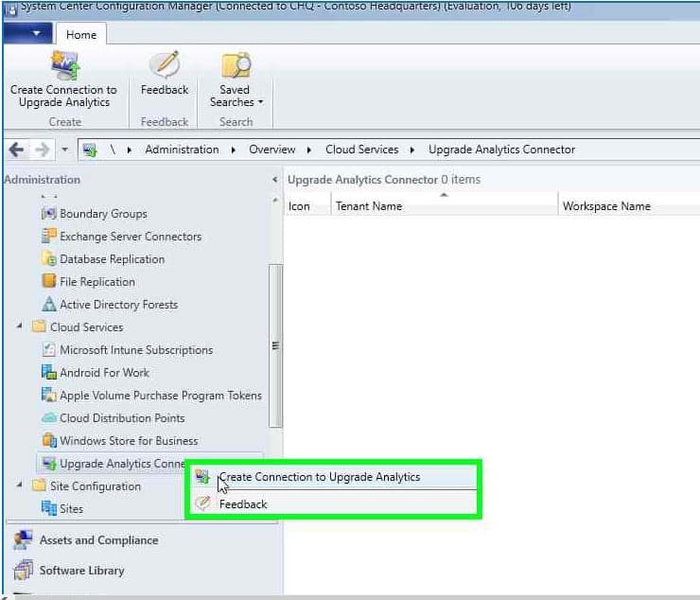Click Create Connection to Upgrade Analytics ribbon icon
The width and height of the screenshot is (700, 600).
coord(64,65)
